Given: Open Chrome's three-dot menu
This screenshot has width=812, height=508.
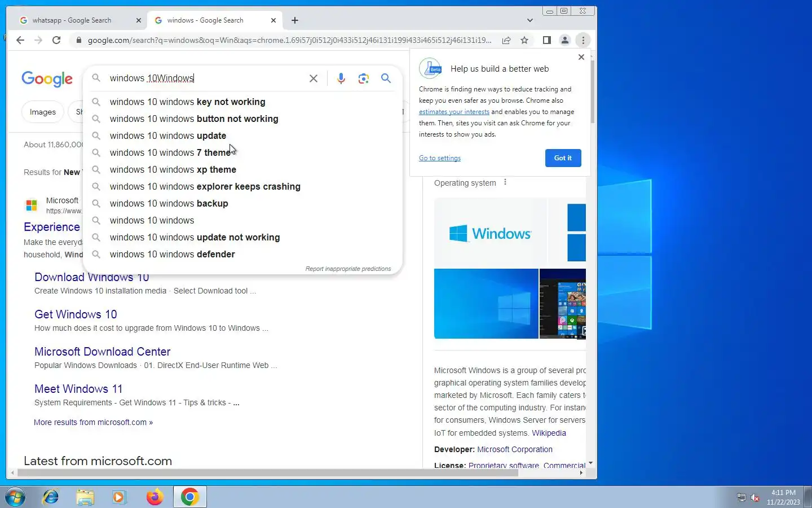Looking at the screenshot, I should [583, 40].
